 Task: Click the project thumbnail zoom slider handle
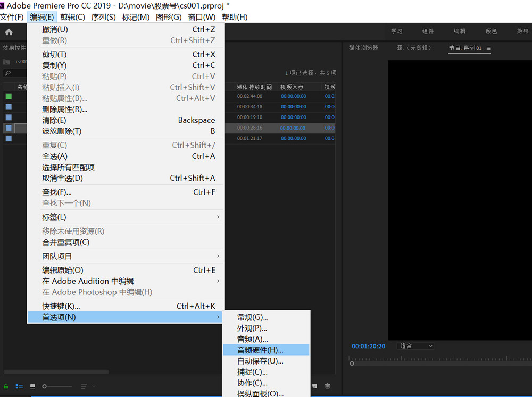[44, 386]
